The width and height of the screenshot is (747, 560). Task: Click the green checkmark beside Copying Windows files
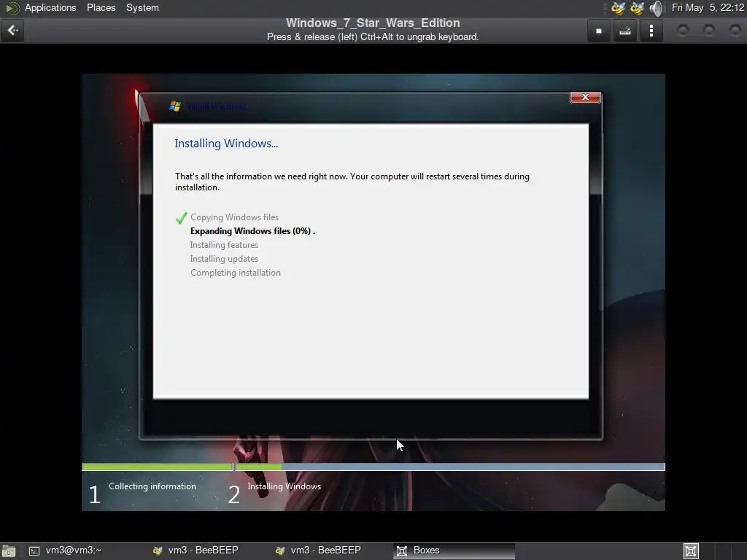tap(181, 218)
